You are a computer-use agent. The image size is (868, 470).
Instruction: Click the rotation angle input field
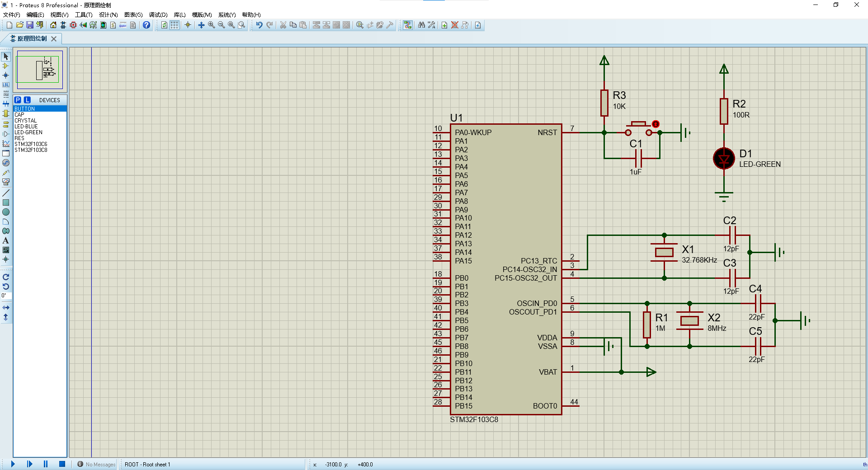click(6, 296)
